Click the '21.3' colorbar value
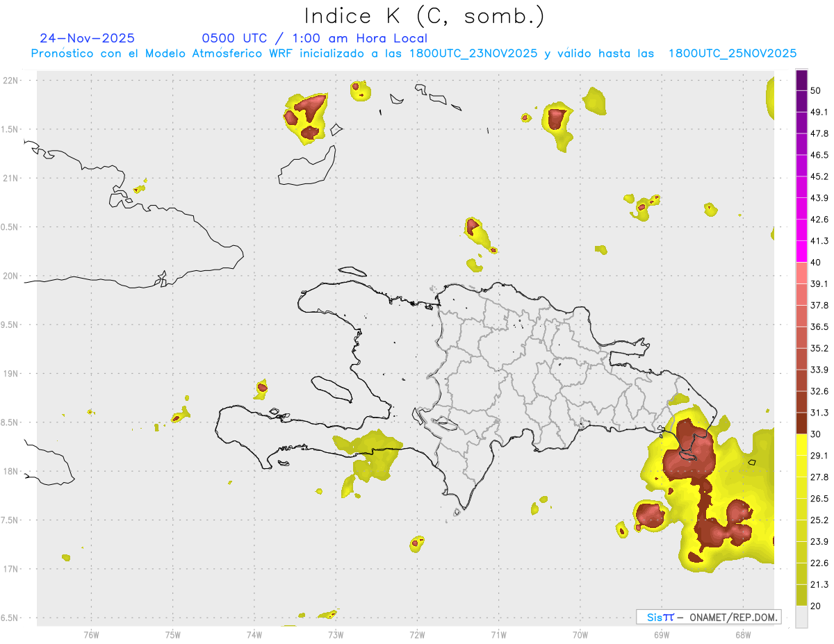This screenshot has width=834, height=644. pyautogui.click(x=819, y=584)
